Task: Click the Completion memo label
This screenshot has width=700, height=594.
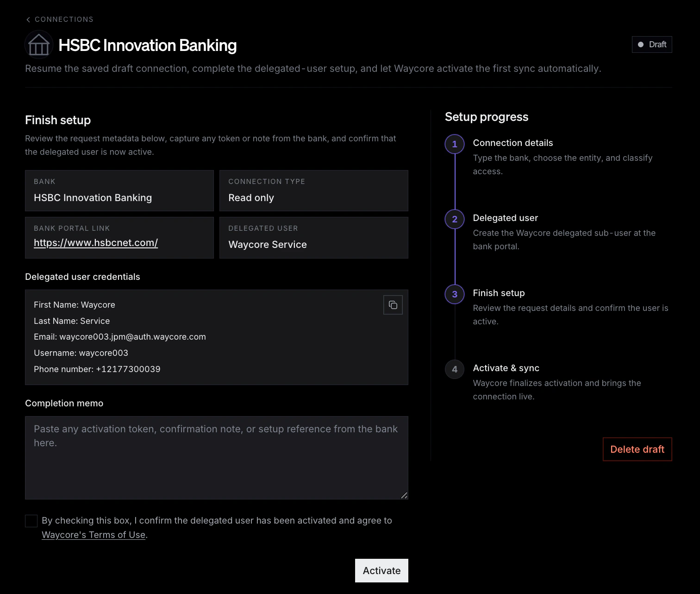Action: coord(64,403)
